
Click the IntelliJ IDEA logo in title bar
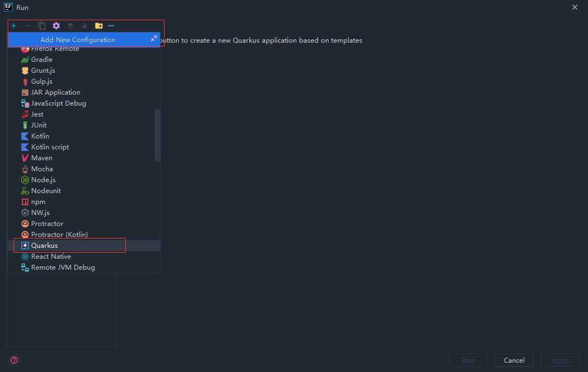(x=8, y=7)
